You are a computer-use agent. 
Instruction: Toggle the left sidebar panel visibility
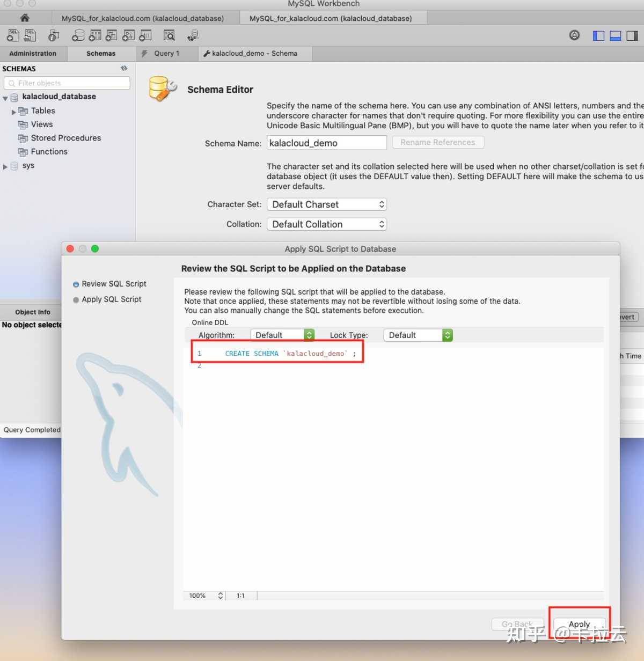(x=598, y=35)
